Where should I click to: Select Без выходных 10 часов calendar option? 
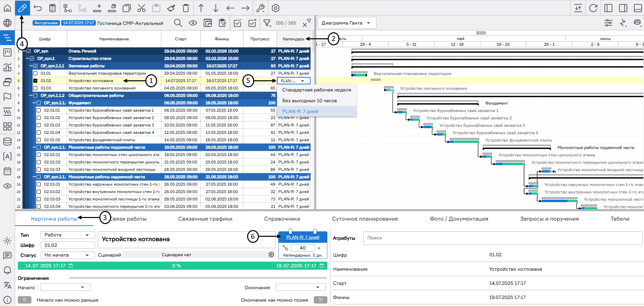[309, 100]
